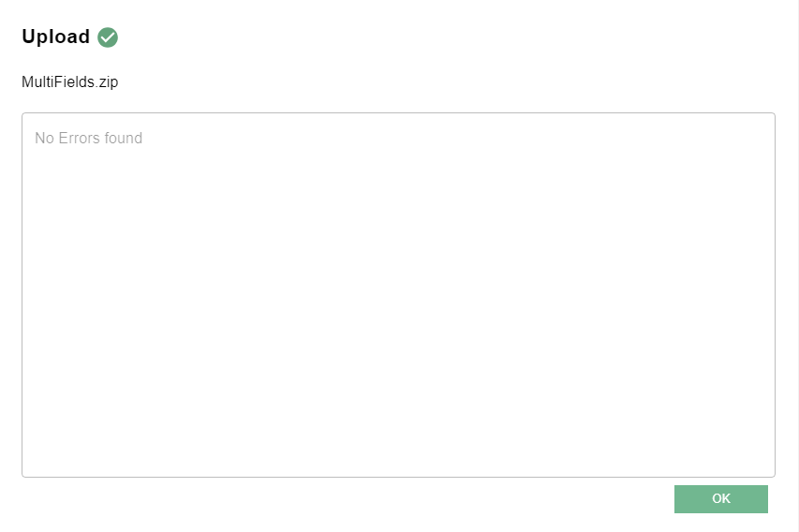This screenshot has width=799, height=532.
Task: Click the Upload heading title
Action: click(x=56, y=37)
